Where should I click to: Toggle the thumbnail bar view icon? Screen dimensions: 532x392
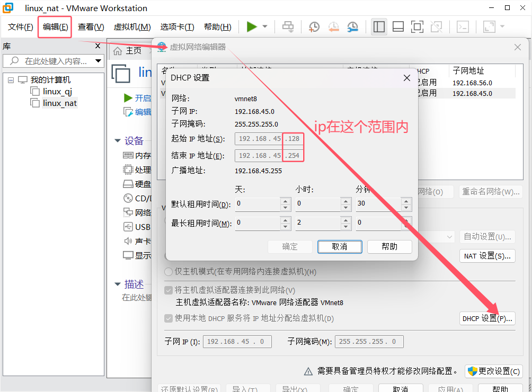pos(398,26)
